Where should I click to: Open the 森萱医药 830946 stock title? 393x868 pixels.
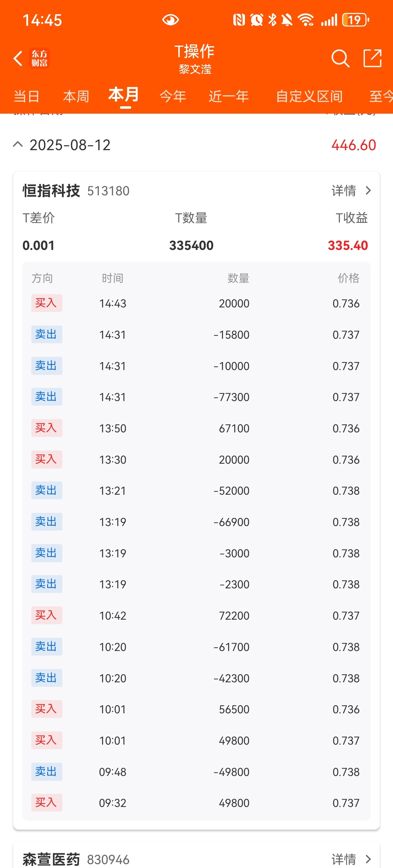click(76, 860)
